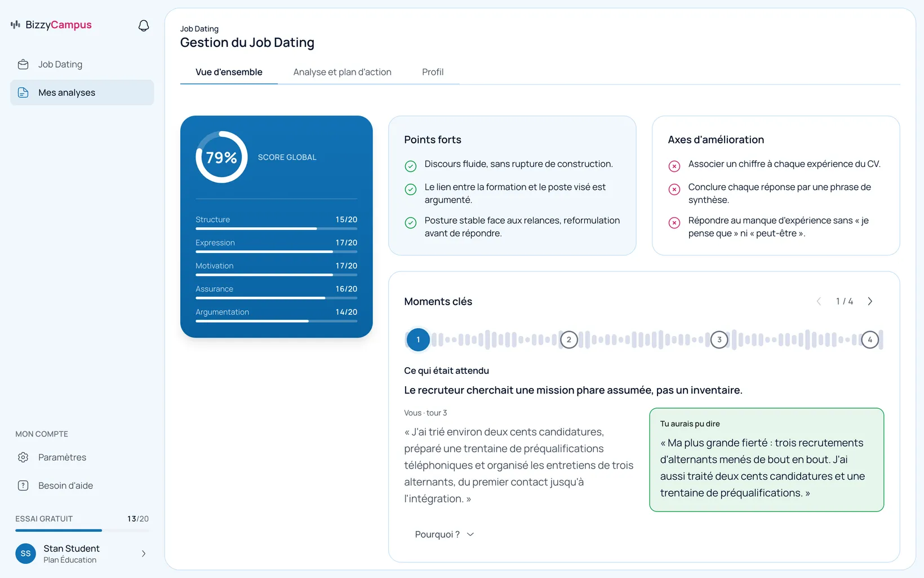Click the Argumentation 14/20 score
924x578 pixels.
346,312
